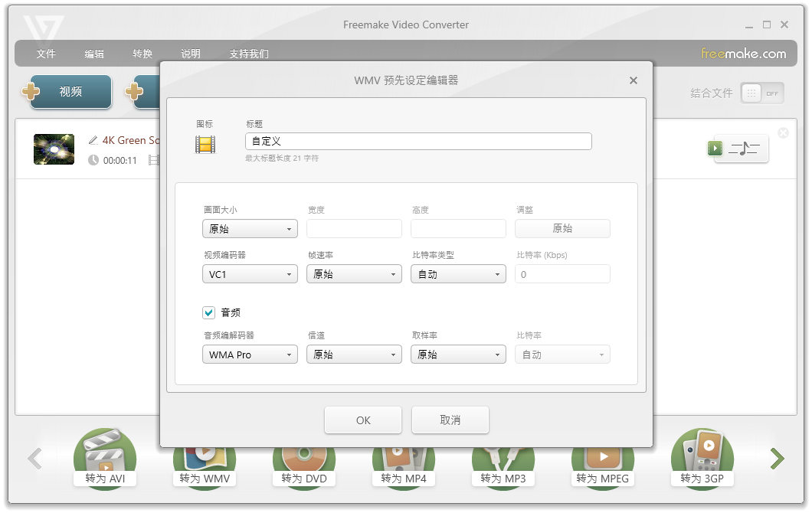
Task: Open the 音频编解码器 dropdown showing WMA Pro
Action: click(x=250, y=354)
